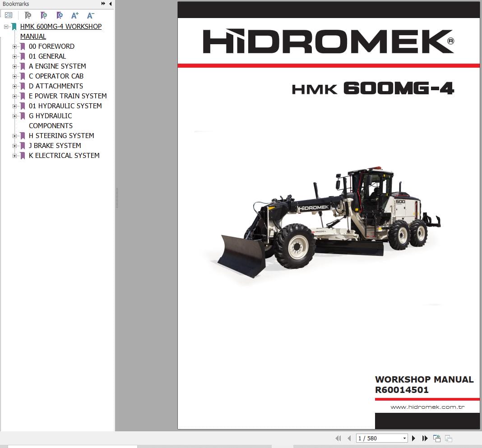Viewport: 482px width, 448px height.
Task: Expand the 01 GENERAL bookmark
Action: tap(14, 56)
